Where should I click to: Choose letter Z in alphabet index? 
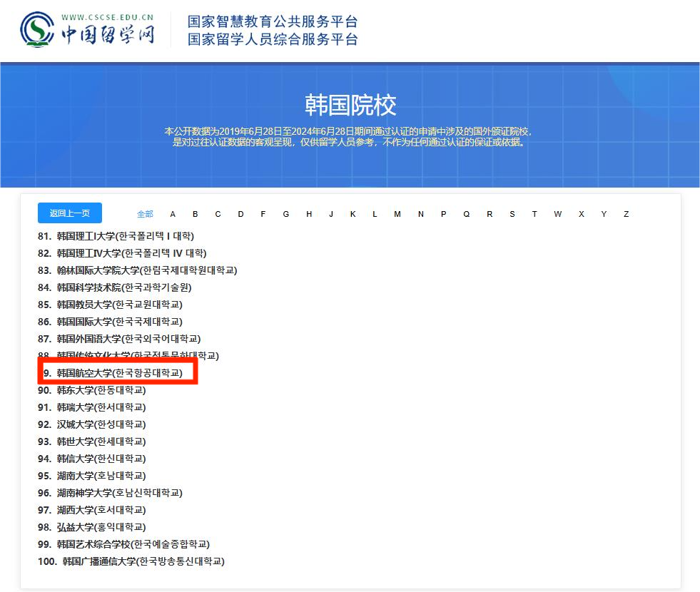point(626,214)
